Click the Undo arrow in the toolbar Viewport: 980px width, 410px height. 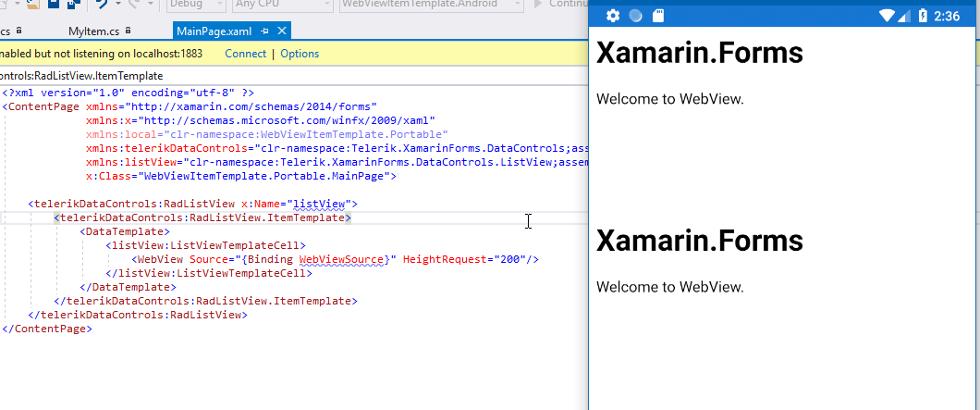[102, 4]
